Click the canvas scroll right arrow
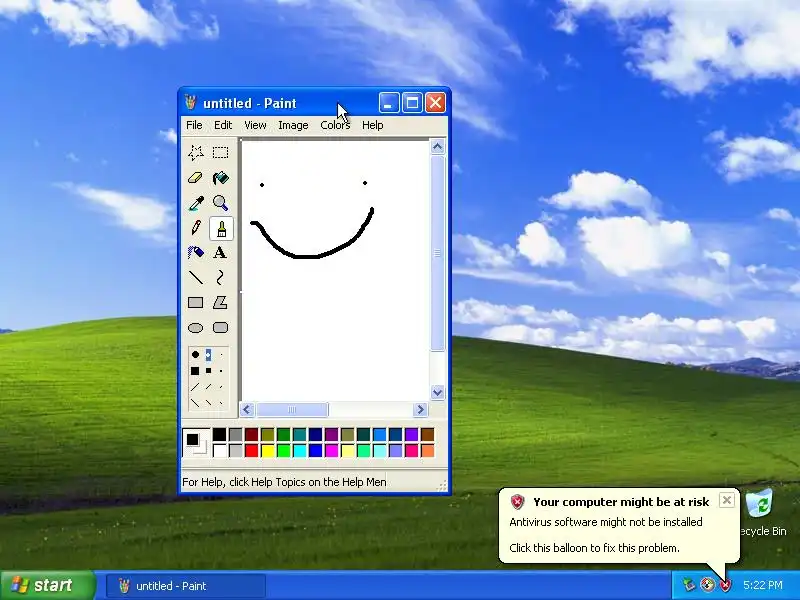Viewport: 800px width, 600px height. click(x=420, y=409)
